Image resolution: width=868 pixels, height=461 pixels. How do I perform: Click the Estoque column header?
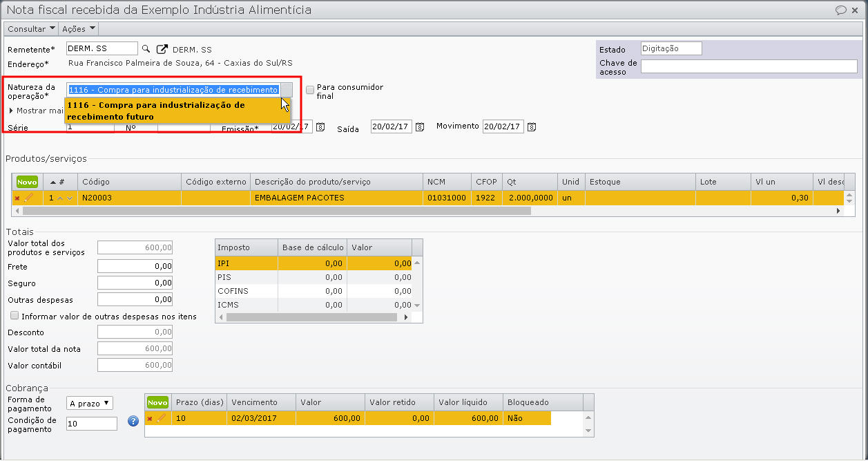pos(640,182)
